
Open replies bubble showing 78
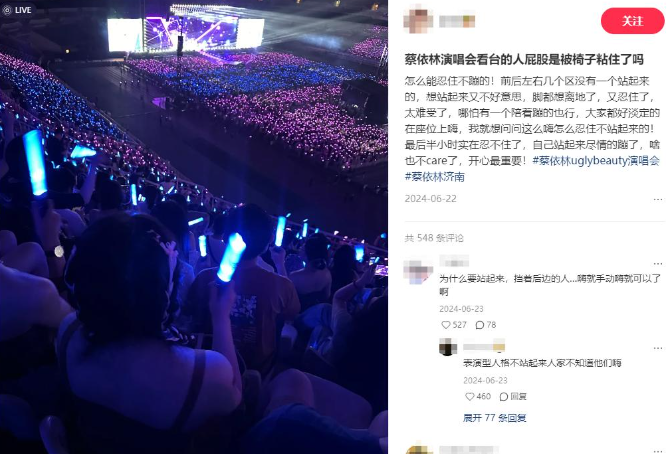coord(486,325)
